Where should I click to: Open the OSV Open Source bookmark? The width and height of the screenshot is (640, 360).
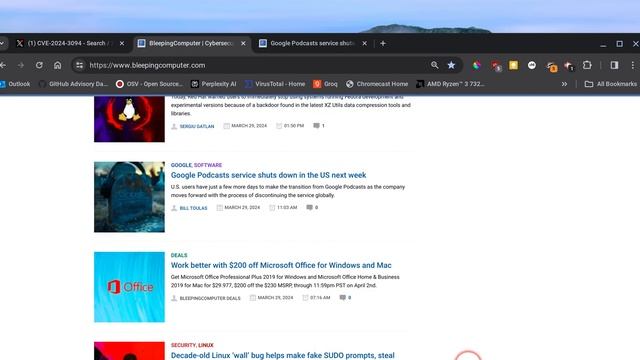(x=149, y=84)
